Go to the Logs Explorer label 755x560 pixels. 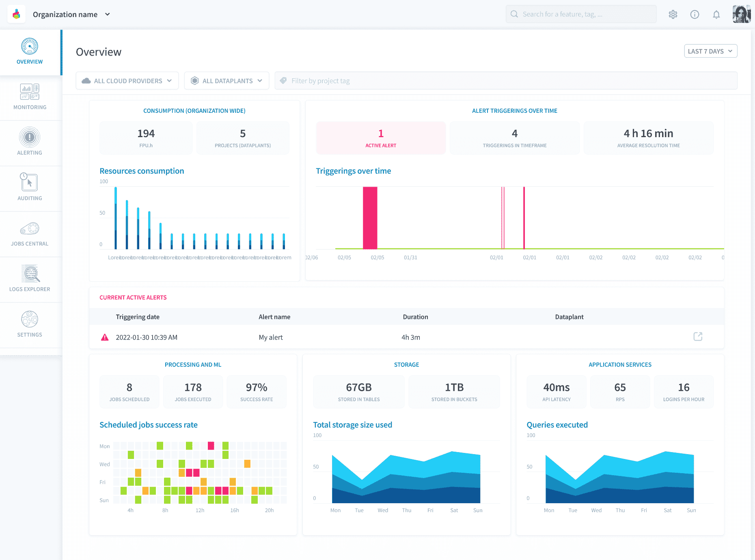coord(30,289)
